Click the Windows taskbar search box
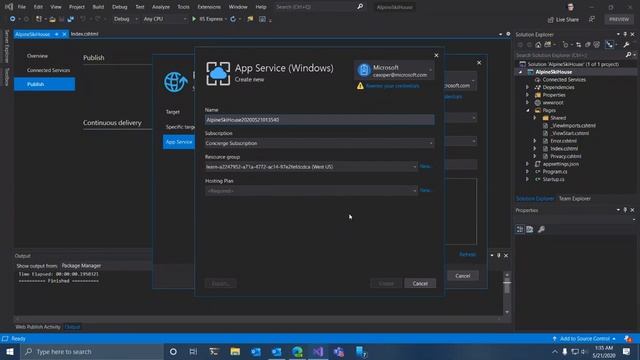This screenshot has width=640, height=360. [92, 351]
